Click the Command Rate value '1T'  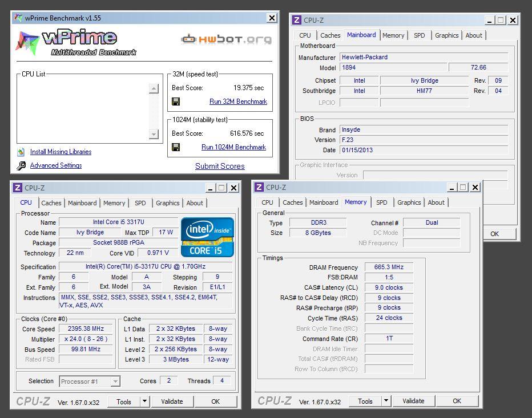tap(389, 339)
